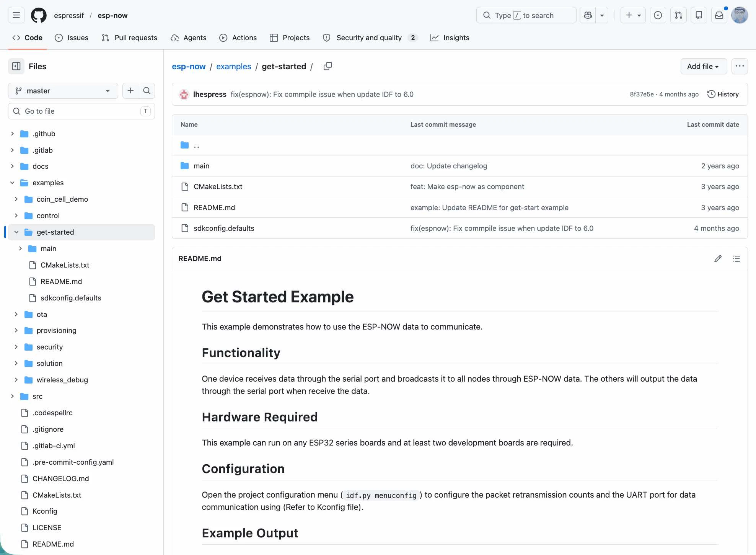The image size is (756, 555).
Task: Open the user profile avatar menu
Action: [x=740, y=15]
